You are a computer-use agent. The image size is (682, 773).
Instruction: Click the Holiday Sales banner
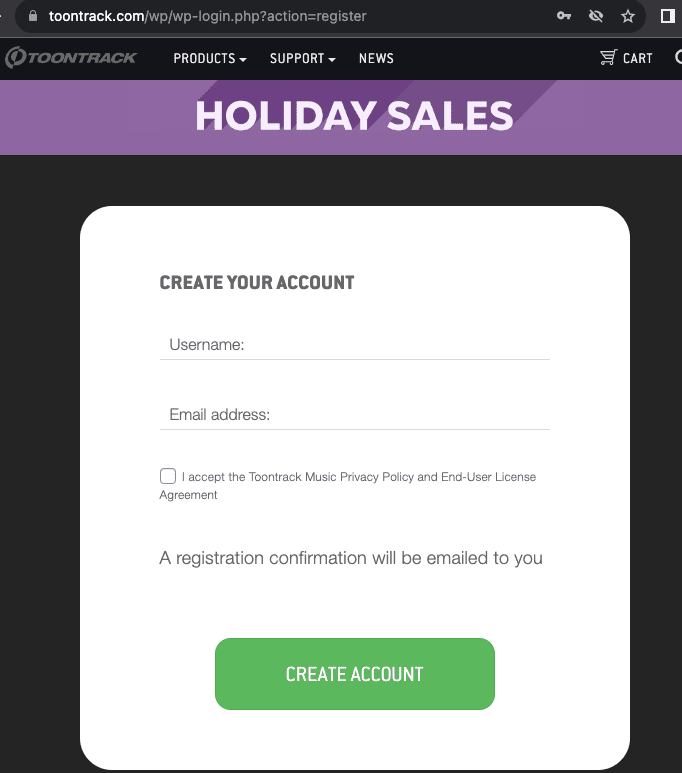click(x=341, y=117)
